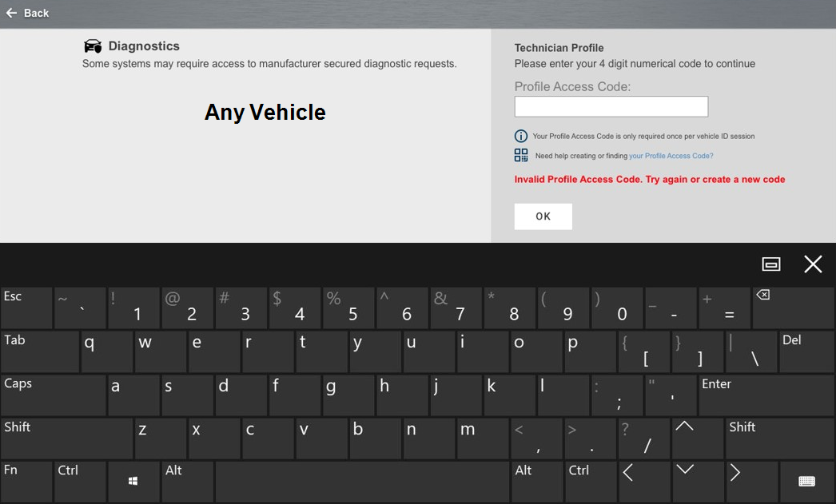The width and height of the screenshot is (836, 504).
Task: Close the on-screen keyboard with X
Action: (813, 264)
